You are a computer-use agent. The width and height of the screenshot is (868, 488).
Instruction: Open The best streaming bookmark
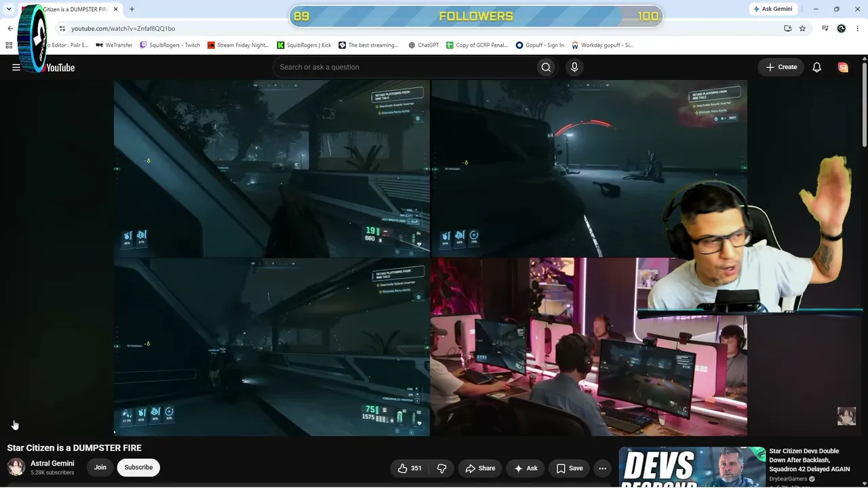tap(368, 45)
